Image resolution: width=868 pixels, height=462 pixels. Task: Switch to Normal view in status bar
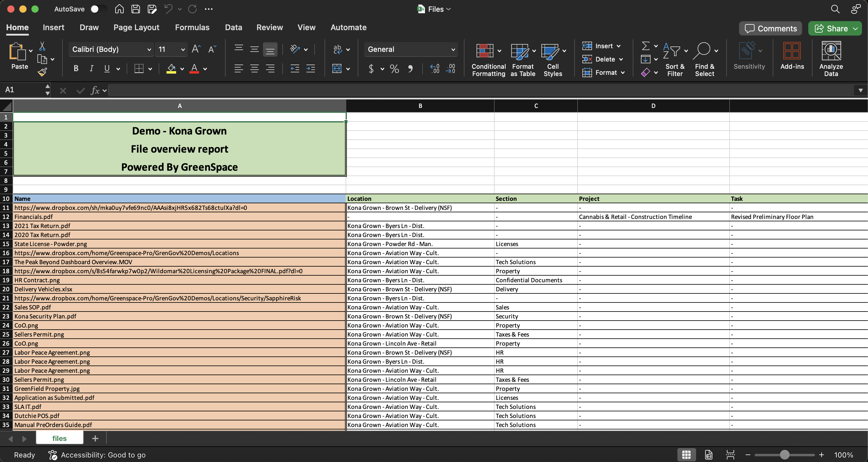(686, 455)
